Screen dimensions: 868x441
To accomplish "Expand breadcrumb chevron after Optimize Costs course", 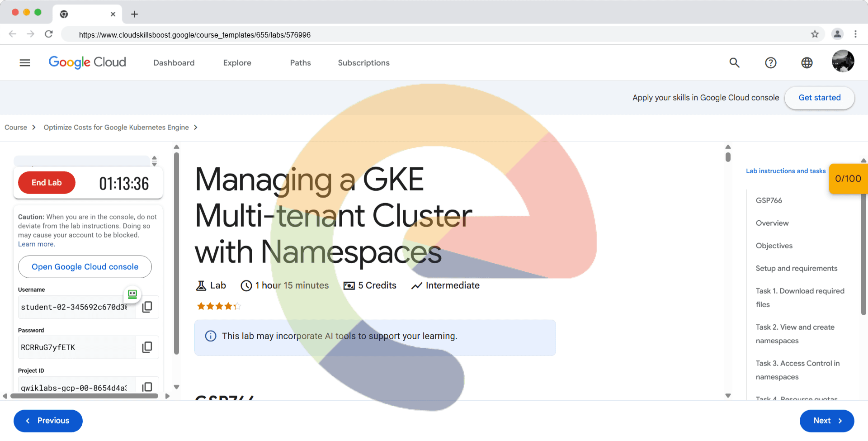I will click(196, 128).
